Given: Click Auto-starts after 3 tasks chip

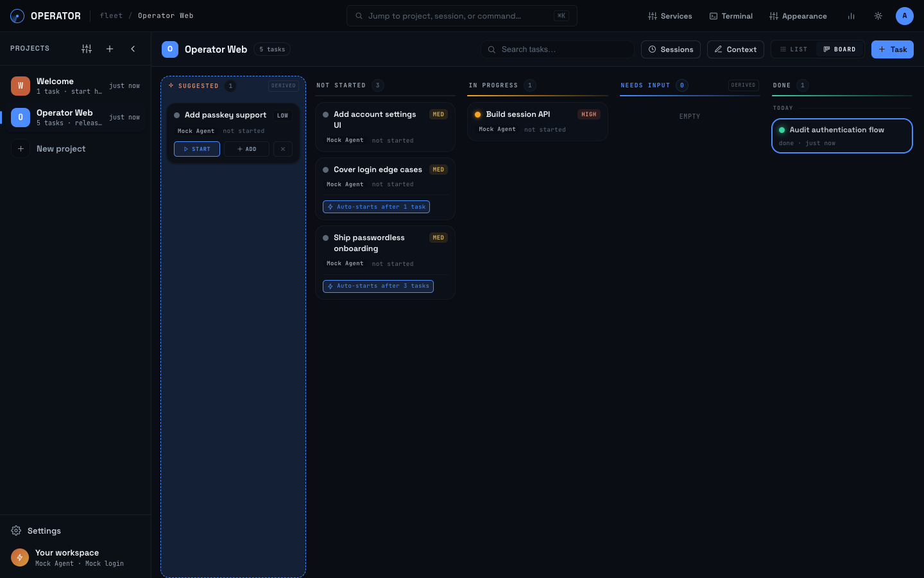Looking at the screenshot, I should pyautogui.click(x=378, y=286).
